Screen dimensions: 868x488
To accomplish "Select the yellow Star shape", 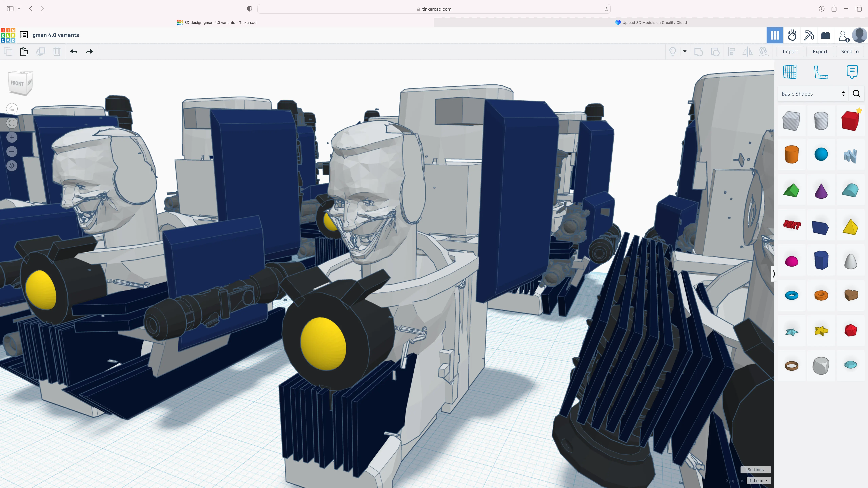I will pos(821,331).
